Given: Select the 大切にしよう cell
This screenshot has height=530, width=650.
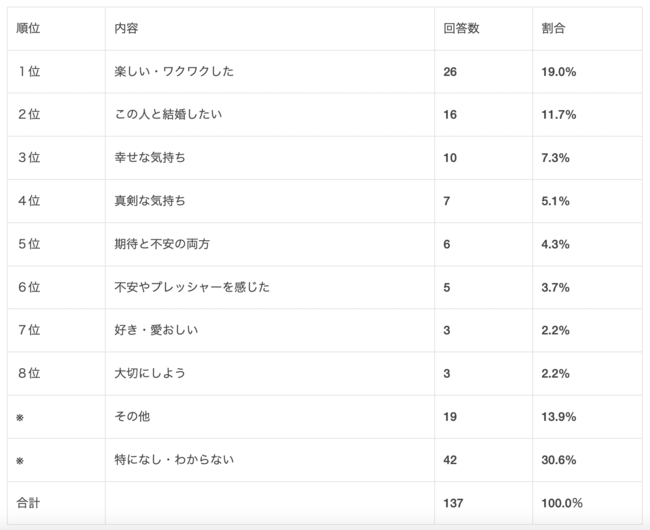Looking at the screenshot, I should [x=151, y=373].
